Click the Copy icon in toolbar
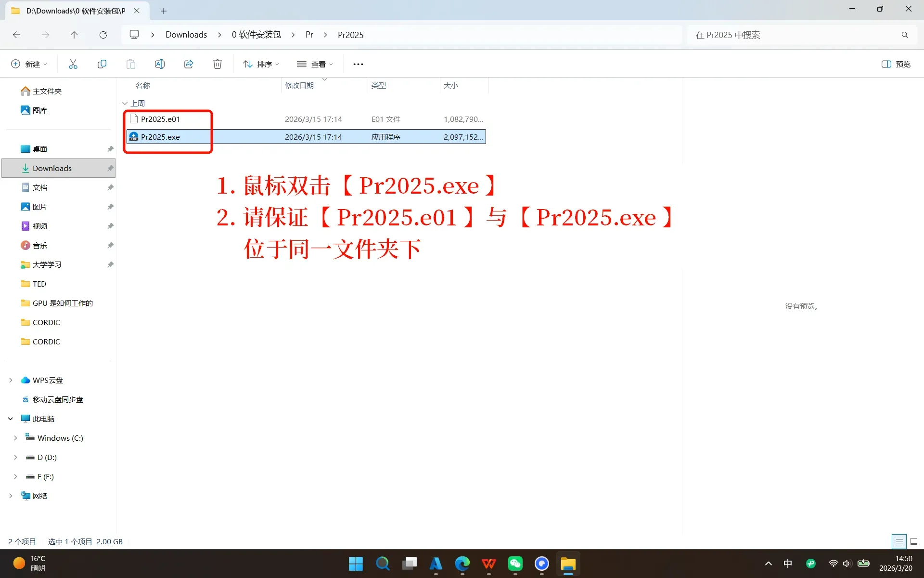 click(x=102, y=64)
